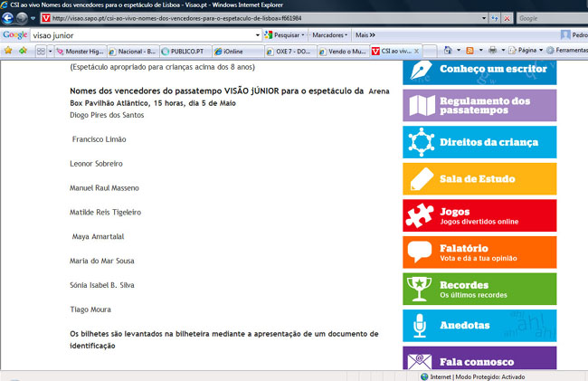The image size is (588, 381).
Task: Expand the Mais toolbar options
Action: [365, 35]
